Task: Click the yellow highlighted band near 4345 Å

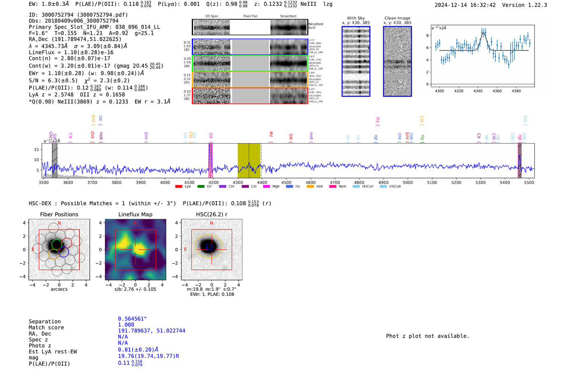Action: tap(249, 160)
